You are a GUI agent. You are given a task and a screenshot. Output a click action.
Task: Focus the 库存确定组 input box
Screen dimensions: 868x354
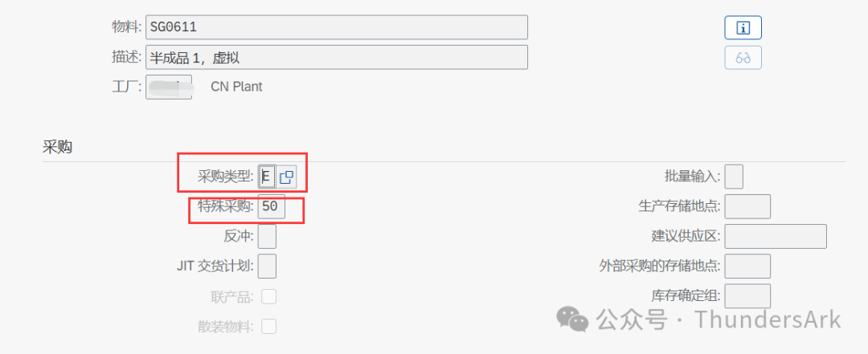tap(747, 295)
